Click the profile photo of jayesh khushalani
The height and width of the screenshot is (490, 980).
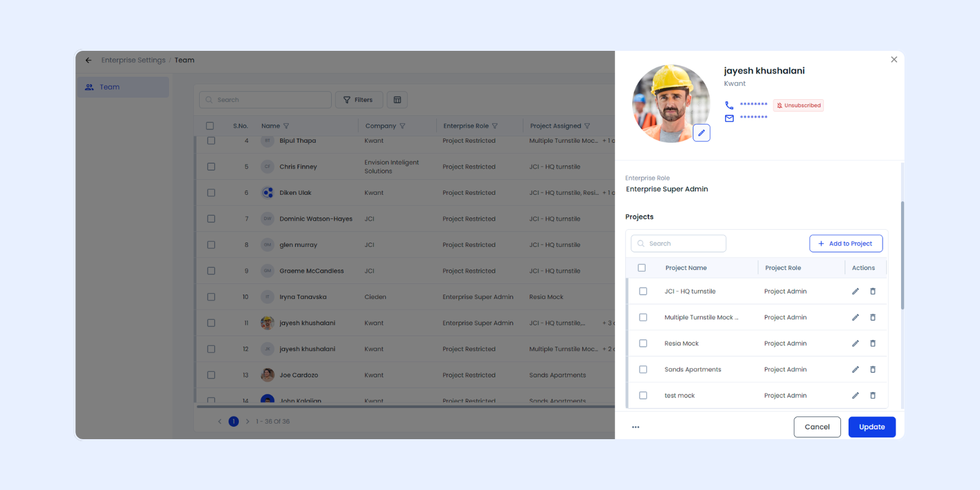(671, 104)
